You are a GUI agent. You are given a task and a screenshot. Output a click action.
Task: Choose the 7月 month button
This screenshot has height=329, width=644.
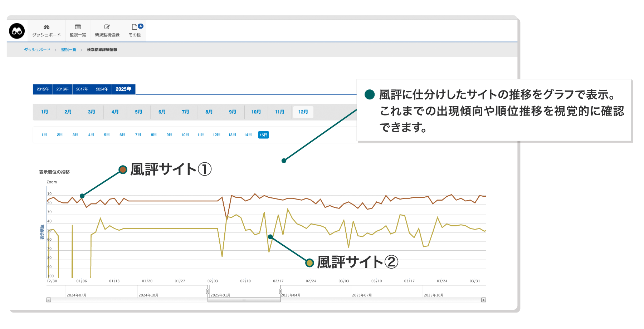click(185, 112)
